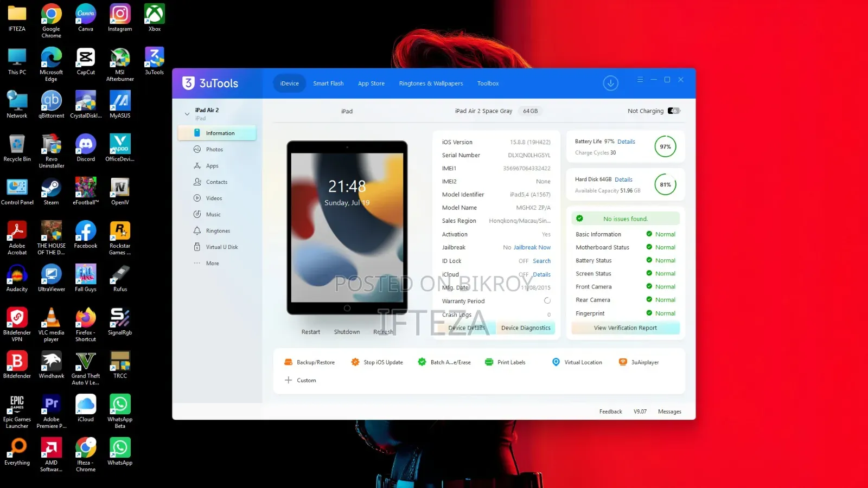The height and width of the screenshot is (488, 868).
Task: Click the 97% battery life ring
Action: point(665,147)
